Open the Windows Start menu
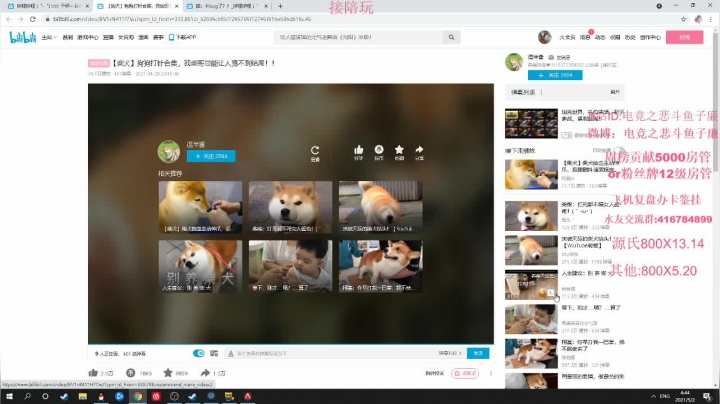Image resolution: width=720 pixels, height=404 pixels. (9, 396)
